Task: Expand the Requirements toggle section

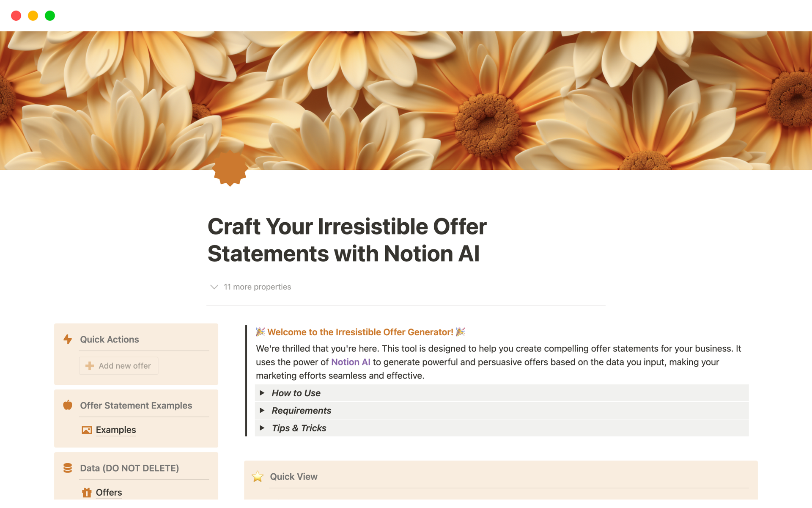Action: [x=262, y=410]
